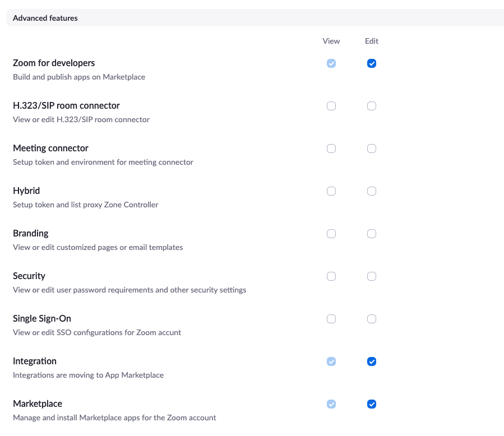Uncheck Edit for Marketplace

[372, 404]
